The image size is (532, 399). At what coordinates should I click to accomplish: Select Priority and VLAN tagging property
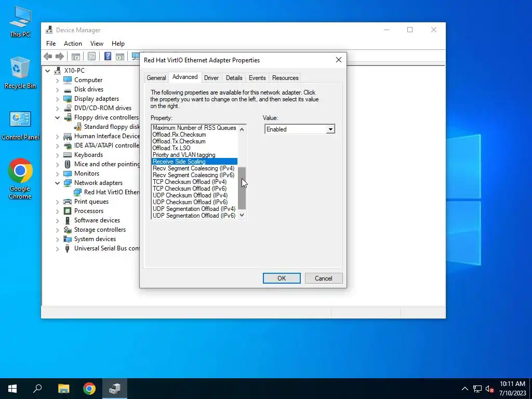point(194,155)
